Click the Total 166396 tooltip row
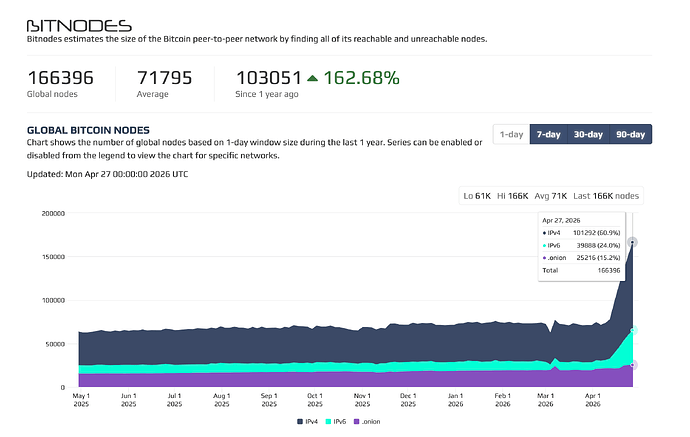Screen dimensions: 690x437 point(581,271)
